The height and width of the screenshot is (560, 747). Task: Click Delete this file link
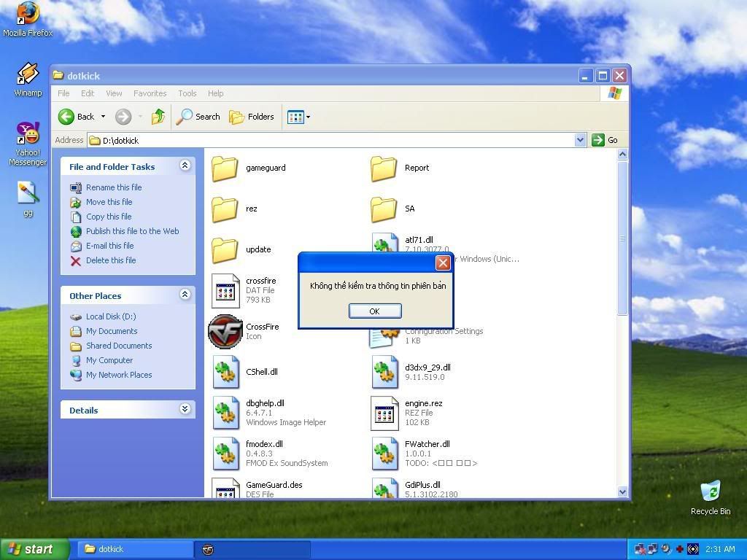[x=110, y=260]
